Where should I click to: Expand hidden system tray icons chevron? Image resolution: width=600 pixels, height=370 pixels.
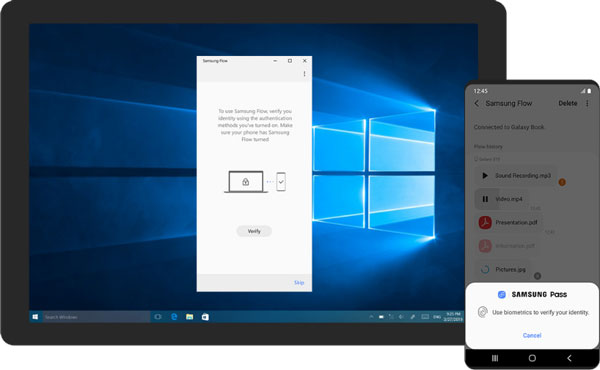(371, 317)
